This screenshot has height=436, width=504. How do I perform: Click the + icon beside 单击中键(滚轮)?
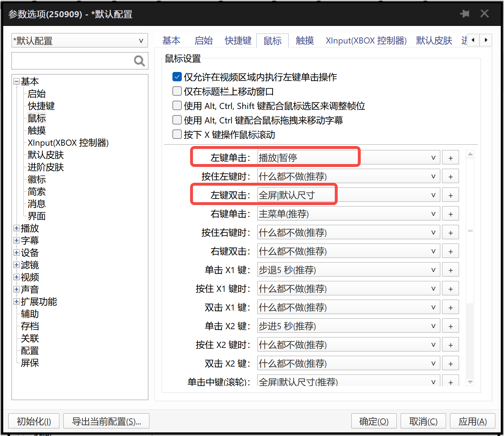pyautogui.click(x=450, y=381)
